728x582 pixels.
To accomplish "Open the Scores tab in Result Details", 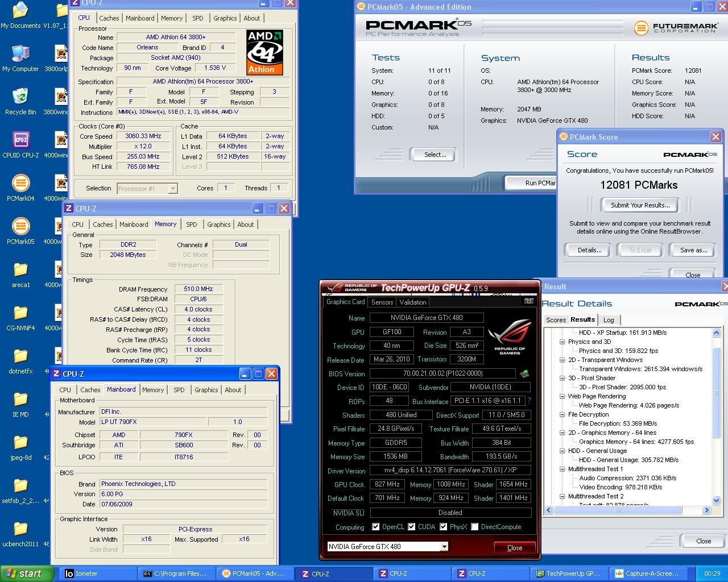I will (x=556, y=320).
